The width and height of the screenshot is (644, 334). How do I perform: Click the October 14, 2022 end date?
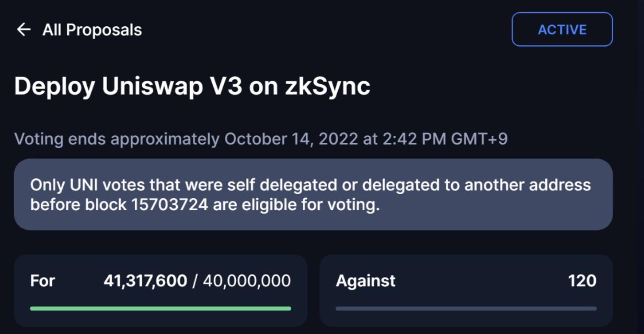[291, 139]
